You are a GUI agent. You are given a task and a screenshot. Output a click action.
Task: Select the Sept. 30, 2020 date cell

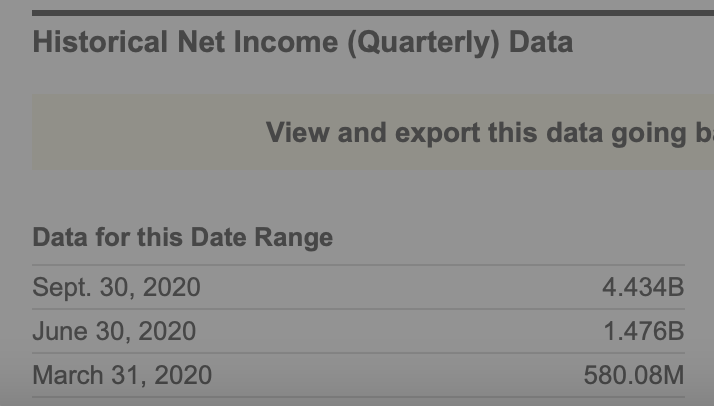116,288
